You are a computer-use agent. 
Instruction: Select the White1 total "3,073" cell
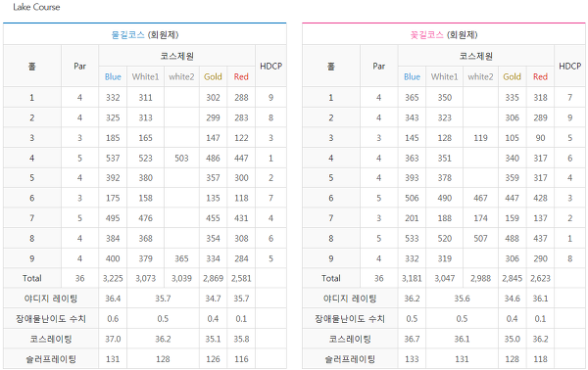(x=145, y=278)
